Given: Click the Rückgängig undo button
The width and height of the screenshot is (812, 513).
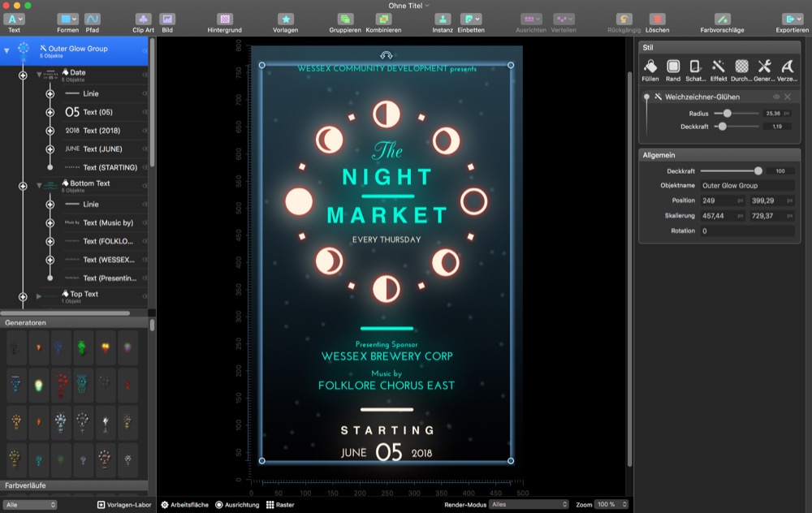Looking at the screenshot, I should [624, 23].
